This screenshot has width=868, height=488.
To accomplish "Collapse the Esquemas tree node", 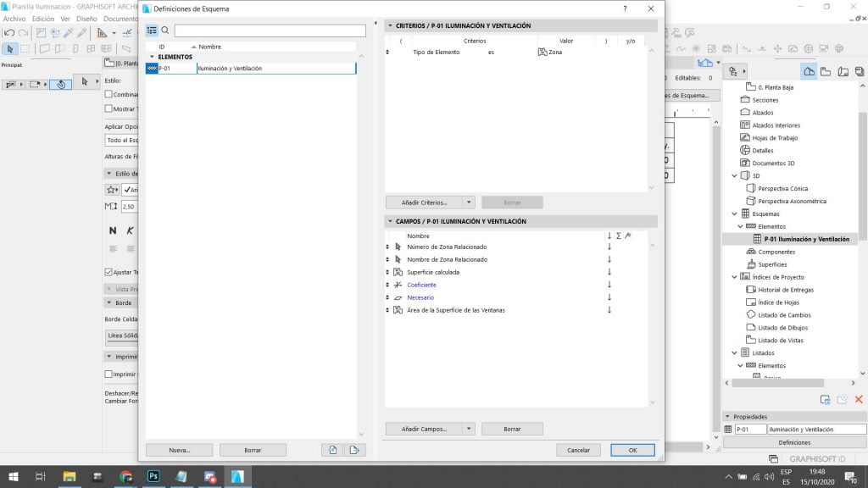I will [734, 213].
